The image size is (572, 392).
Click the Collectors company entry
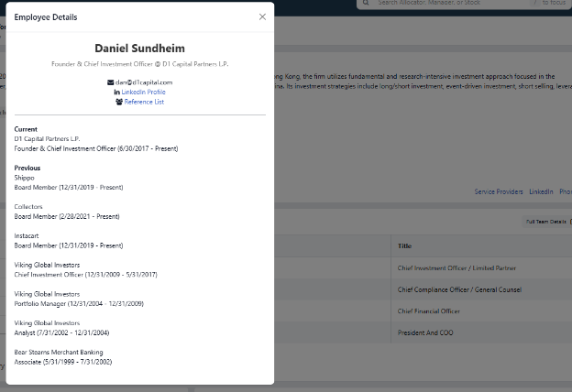[x=28, y=206]
